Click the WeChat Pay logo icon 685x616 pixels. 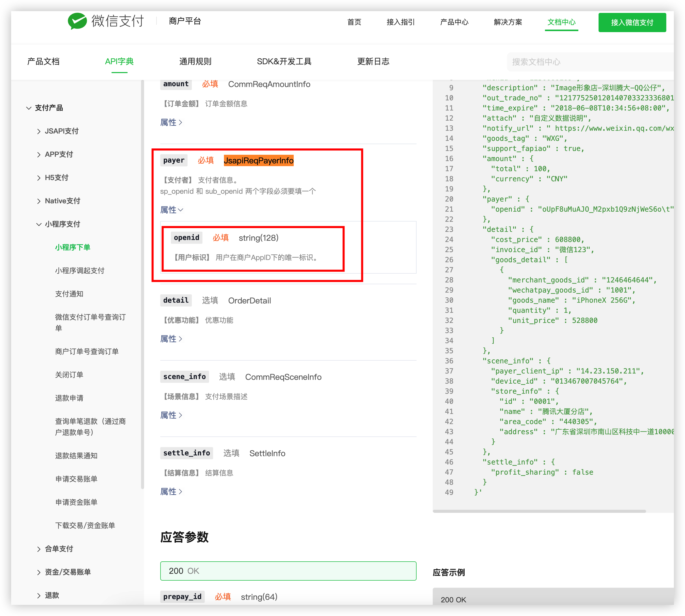(77, 21)
